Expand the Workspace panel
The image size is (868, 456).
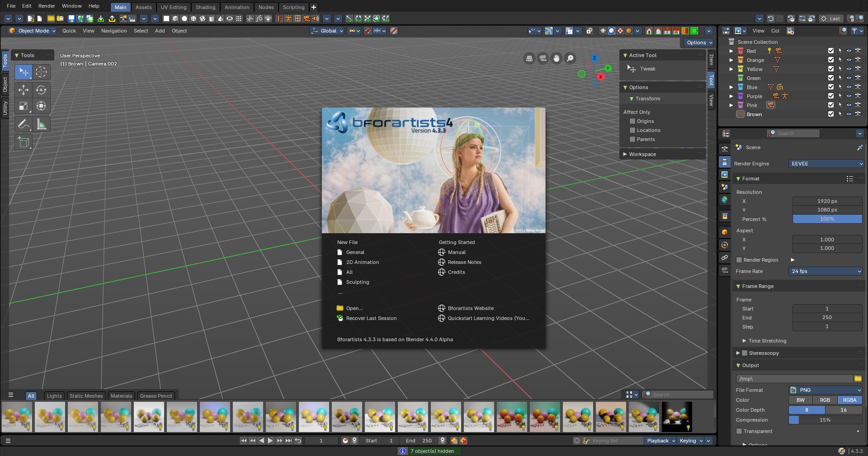click(x=642, y=154)
